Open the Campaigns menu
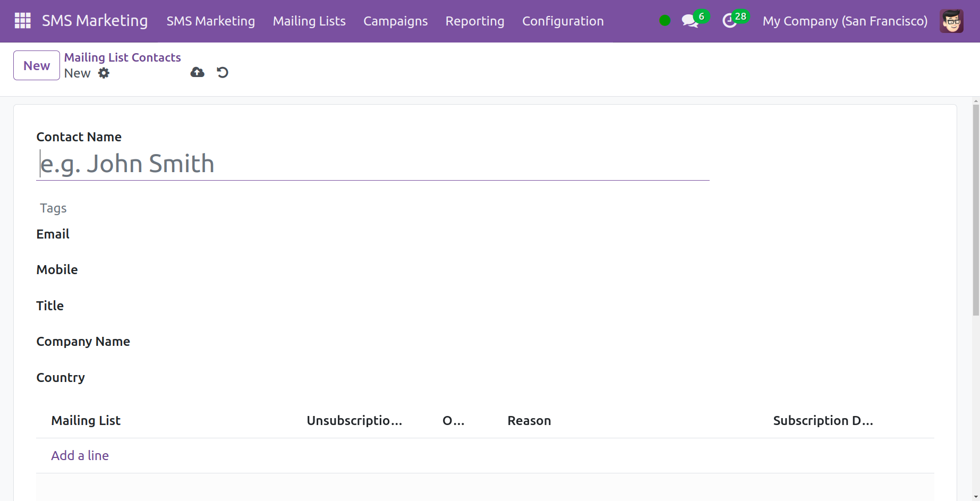The image size is (980, 501). 395,21
